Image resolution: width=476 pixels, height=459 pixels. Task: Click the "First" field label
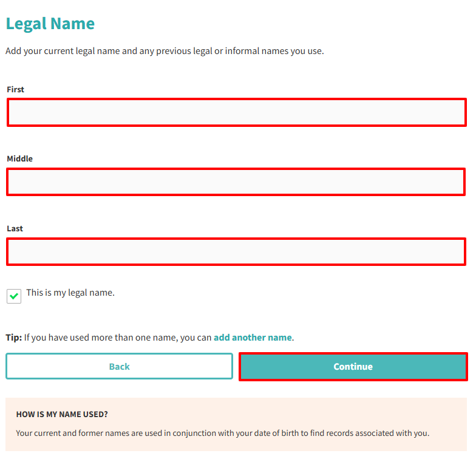[16, 89]
